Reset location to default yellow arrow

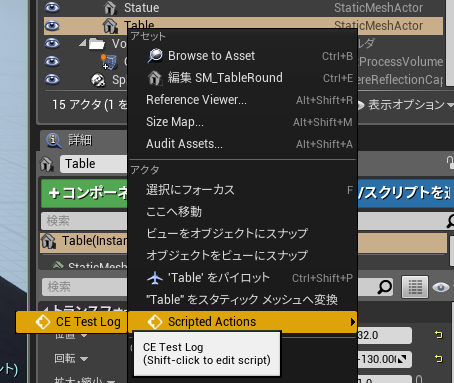438,334
